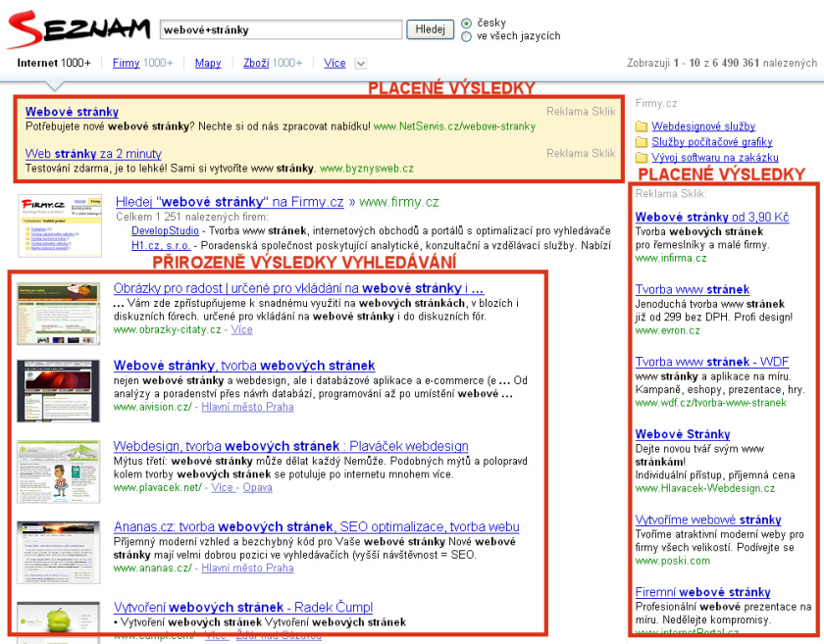Open the 'Web stránky za 2 minuty' ad

click(93, 154)
